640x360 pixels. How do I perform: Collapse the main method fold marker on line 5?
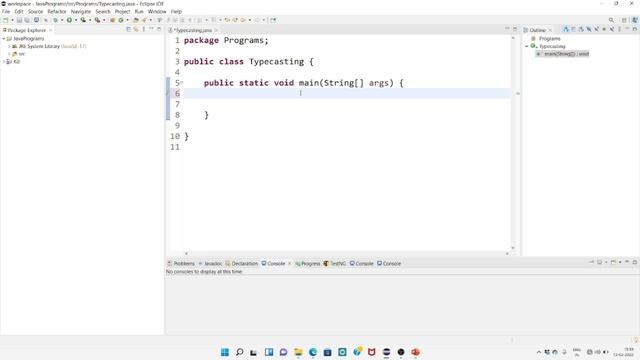click(x=182, y=82)
